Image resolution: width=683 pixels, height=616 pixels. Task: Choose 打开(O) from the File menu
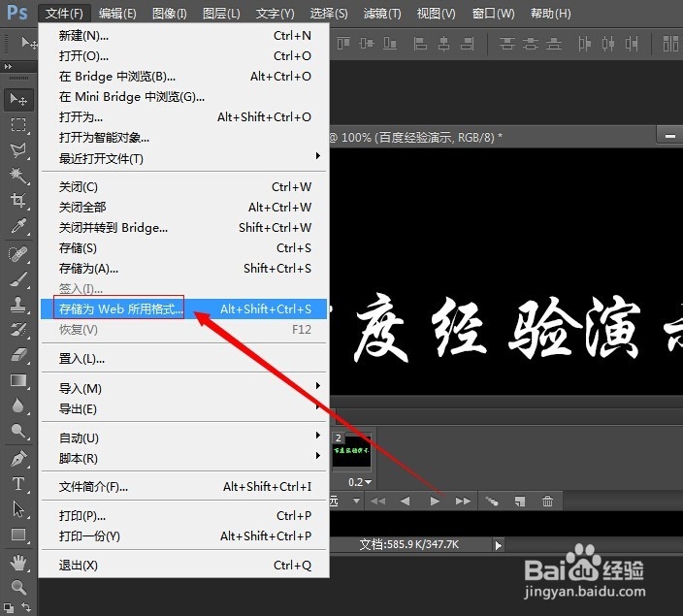tap(183, 55)
